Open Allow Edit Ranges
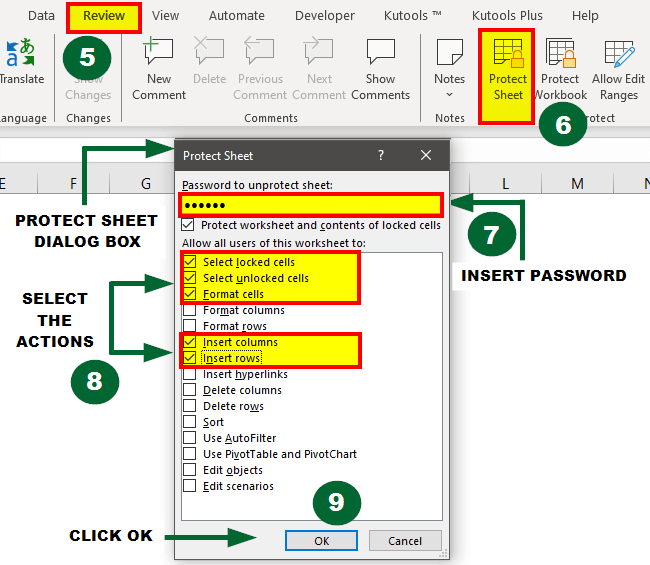This screenshot has height=565, width=650. pos(619,70)
